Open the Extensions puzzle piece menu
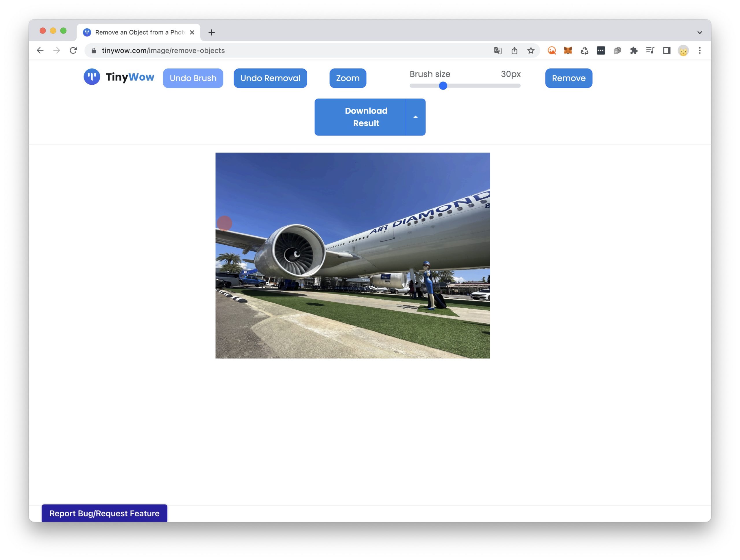 (634, 51)
